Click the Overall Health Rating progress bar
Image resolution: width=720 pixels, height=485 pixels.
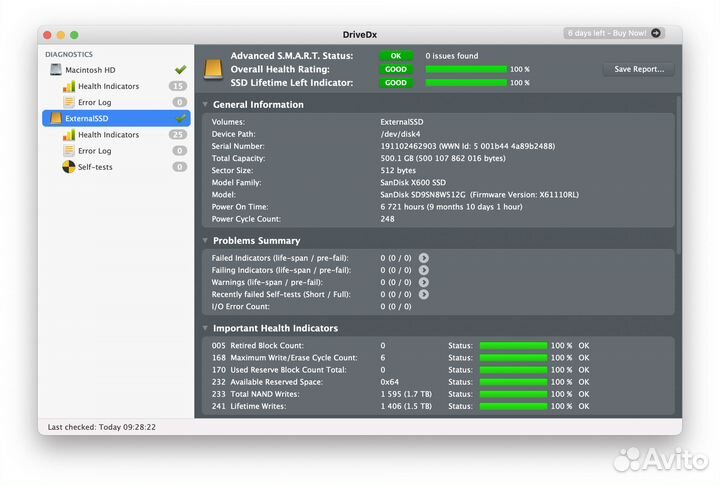(466, 69)
